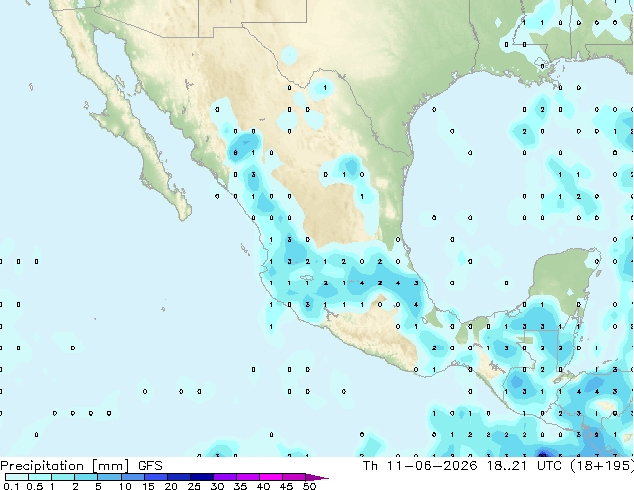Click the '45' legend scale value
Image resolution: width=634 pixels, height=490 pixels.
click(286, 486)
